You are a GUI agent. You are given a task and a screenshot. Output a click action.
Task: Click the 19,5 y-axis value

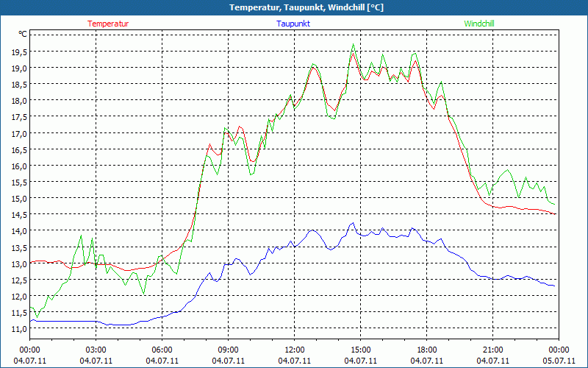[x=19, y=52]
